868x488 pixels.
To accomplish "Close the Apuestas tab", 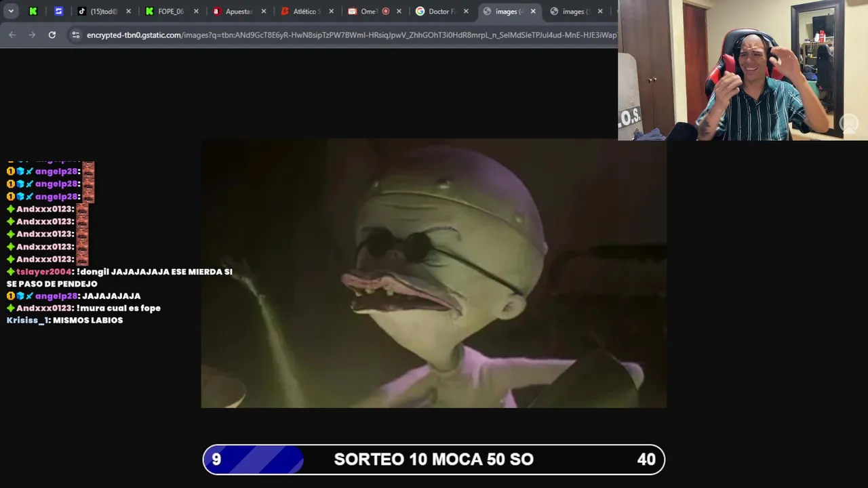I will tap(264, 12).
